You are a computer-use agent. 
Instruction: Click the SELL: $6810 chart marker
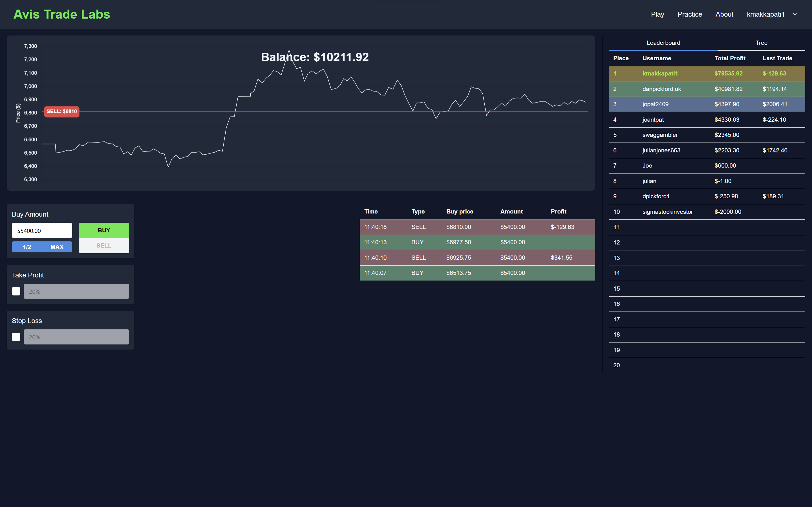click(62, 111)
